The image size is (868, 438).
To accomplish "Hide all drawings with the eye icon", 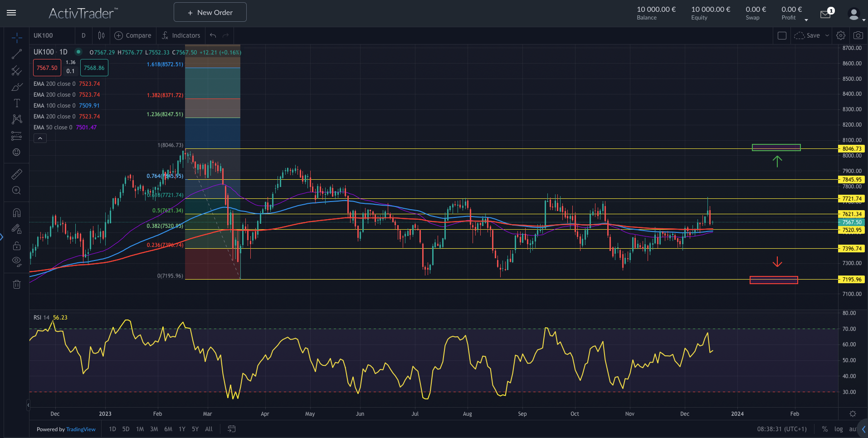I will [x=17, y=262].
